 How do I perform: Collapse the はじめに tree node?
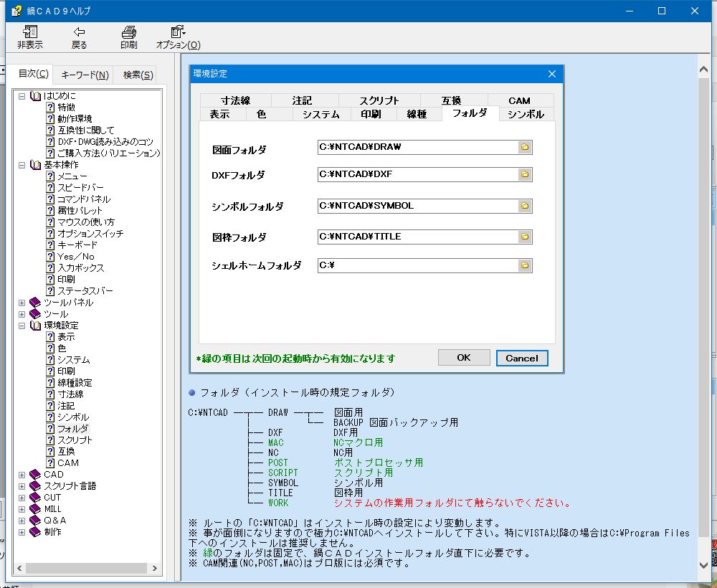pyautogui.click(x=22, y=97)
